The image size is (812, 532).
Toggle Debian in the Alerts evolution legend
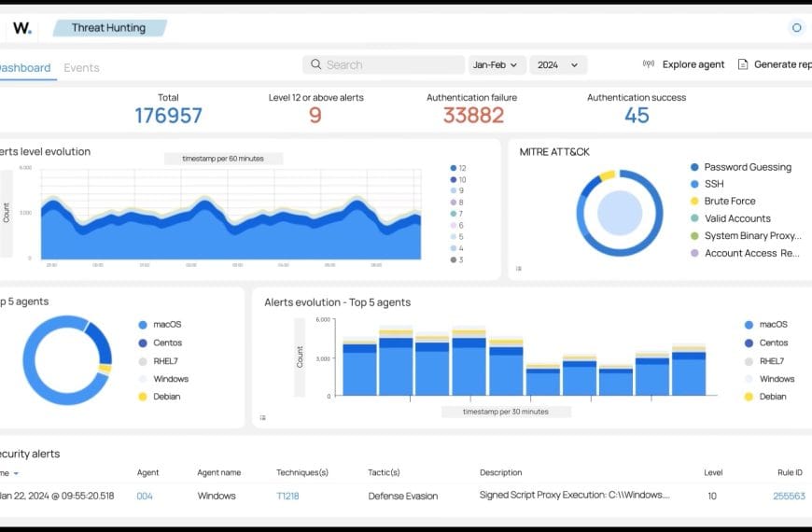coord(765,397)
